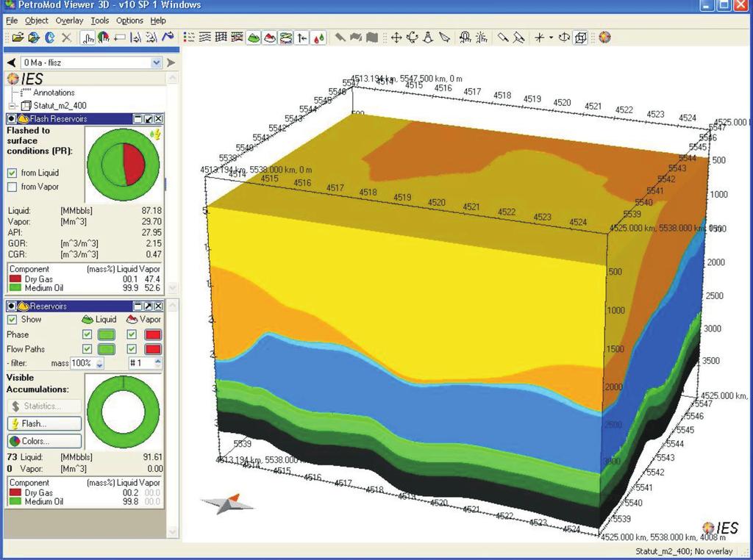The width and height of the screenshot is (753, 560).
Task: Open the Tools menu
Action: (100, 21)
